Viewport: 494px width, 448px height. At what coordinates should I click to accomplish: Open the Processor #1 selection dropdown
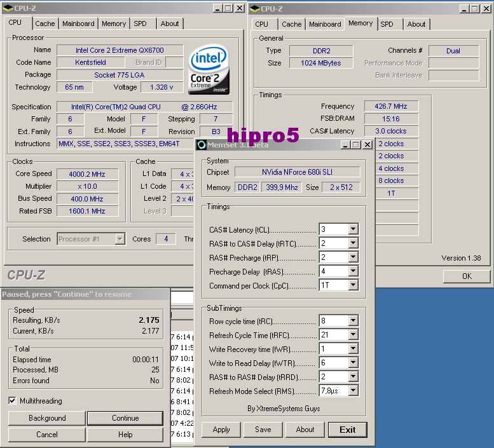tap(120, 239)
